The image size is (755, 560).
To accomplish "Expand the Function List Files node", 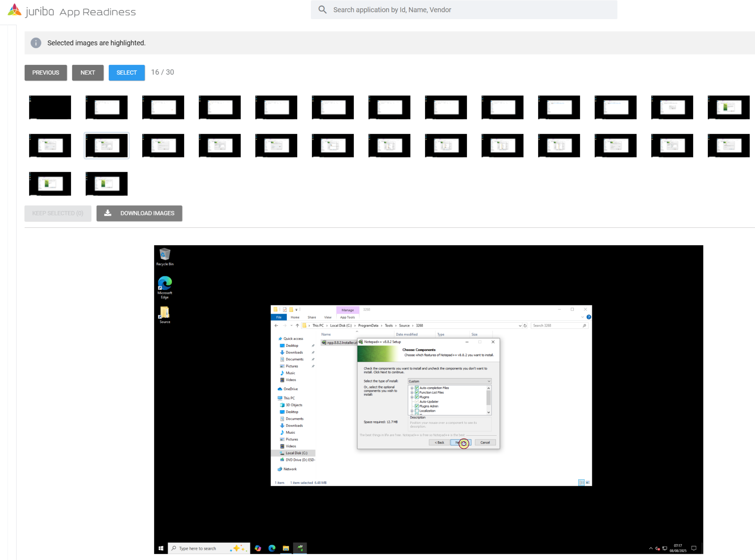I will (412, 393).
